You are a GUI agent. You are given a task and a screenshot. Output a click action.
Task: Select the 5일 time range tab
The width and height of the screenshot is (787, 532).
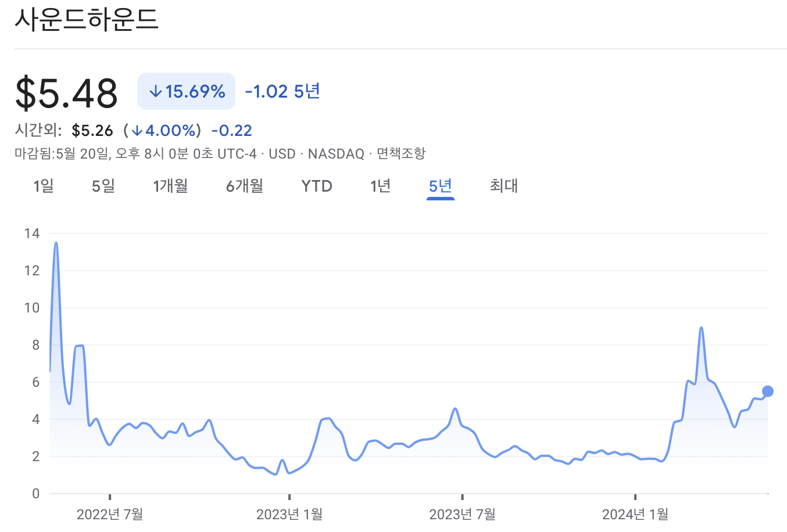102,186
